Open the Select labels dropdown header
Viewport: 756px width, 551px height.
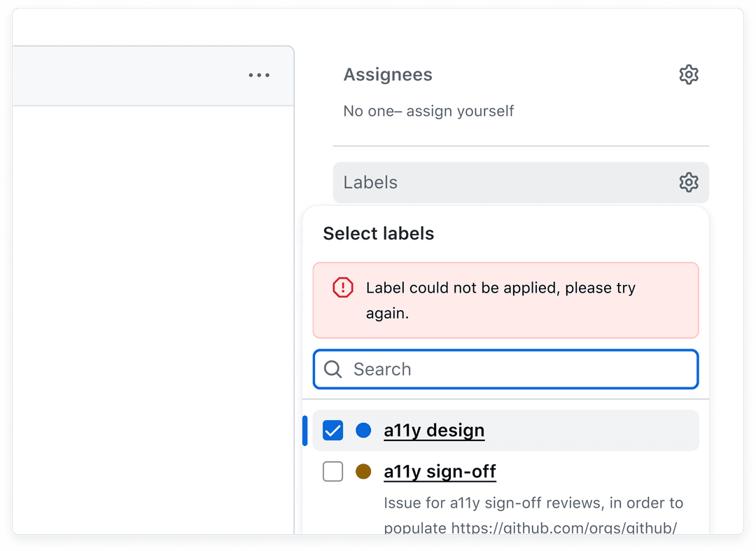coord(378,233)
